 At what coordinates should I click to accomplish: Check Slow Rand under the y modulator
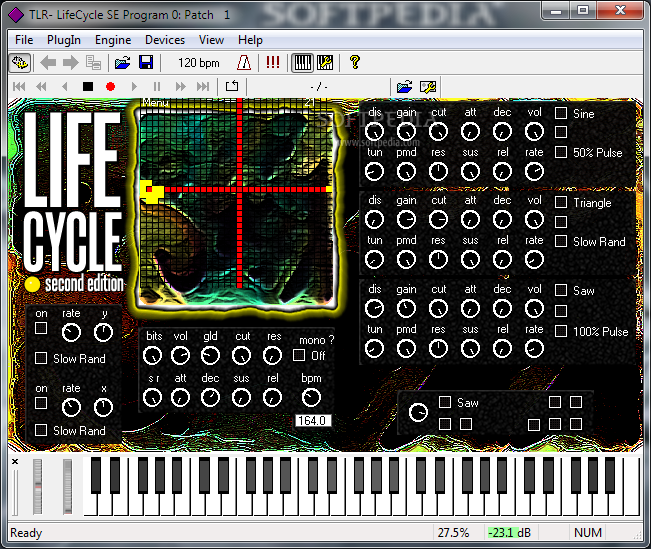coord(41,358)
